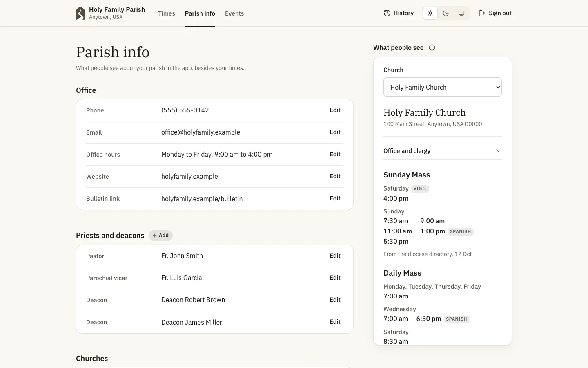Edit the Parochial vicar entry
588x368 pixels.
[x=335, y=278]
